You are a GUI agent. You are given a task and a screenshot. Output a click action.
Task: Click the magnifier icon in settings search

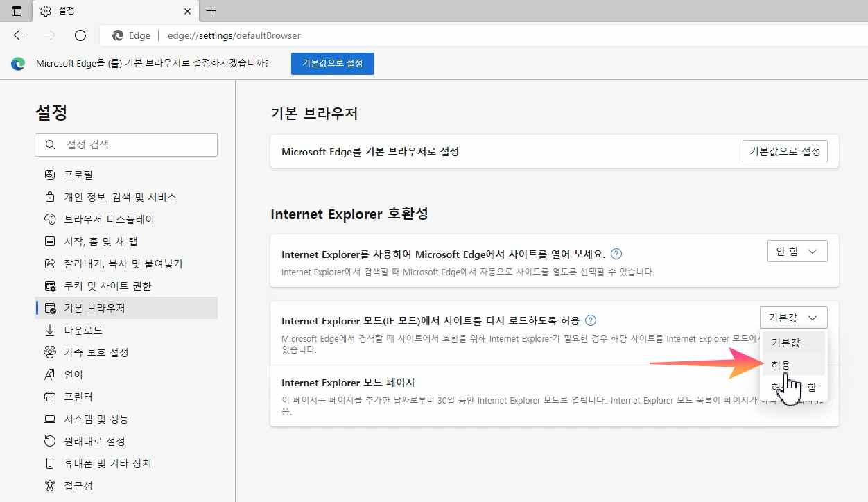click(x=50, y=145)
